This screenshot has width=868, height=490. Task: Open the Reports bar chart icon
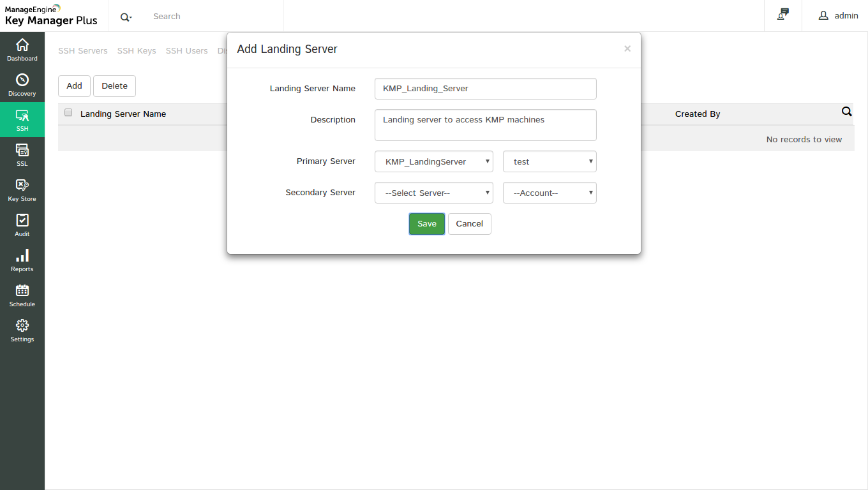coord(22,256)
